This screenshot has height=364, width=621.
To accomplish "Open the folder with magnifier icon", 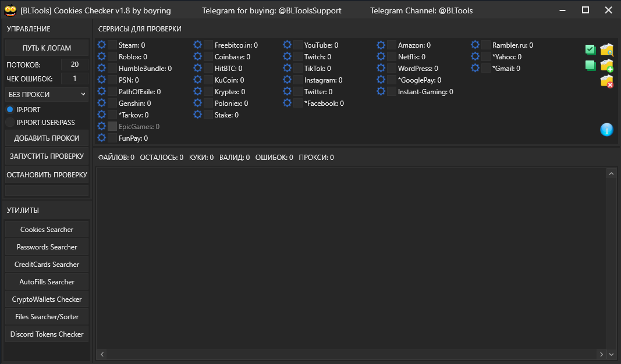I will tap(606, 50).
